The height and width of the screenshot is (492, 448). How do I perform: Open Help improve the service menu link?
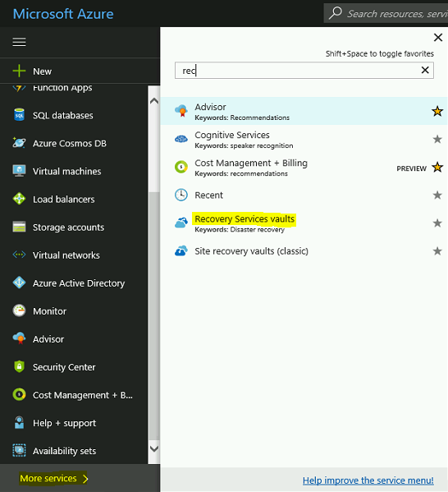368,481
